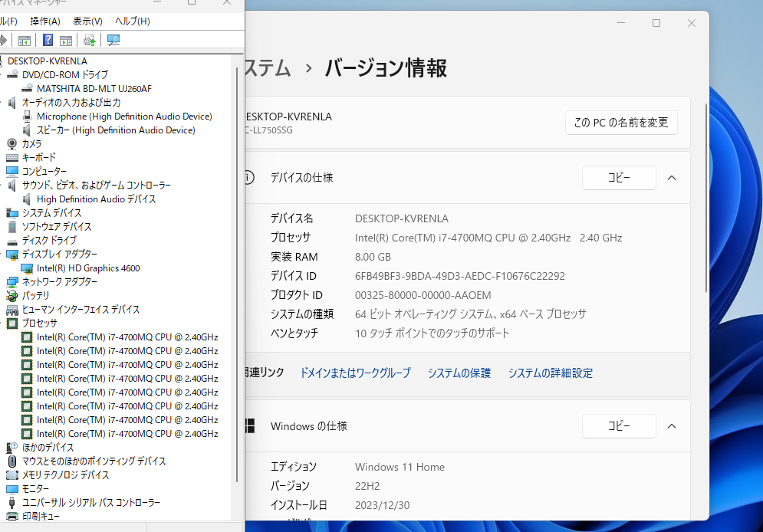
Task: Select the ディスプレイ アダプター category icon
Action: 12,255
